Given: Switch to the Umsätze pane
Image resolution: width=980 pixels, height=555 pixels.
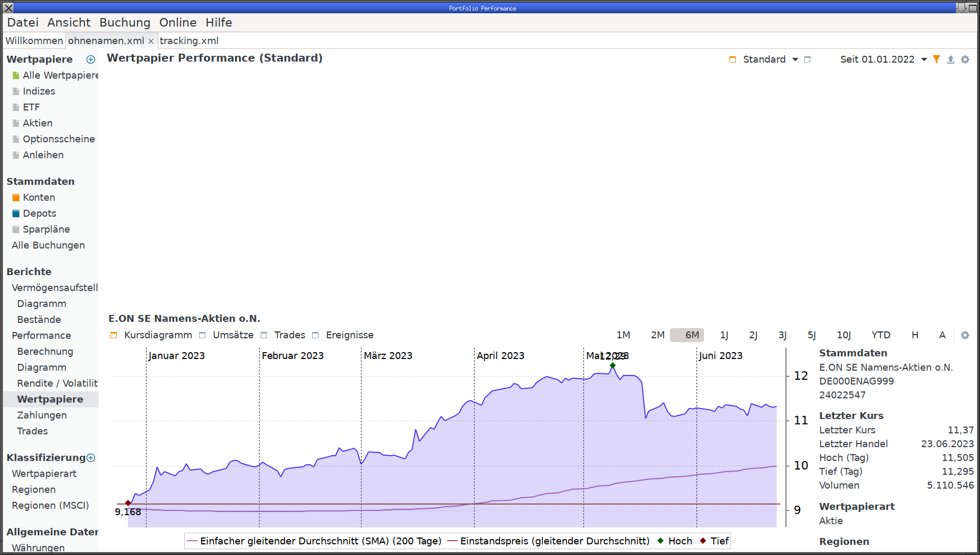Looking at the screenshot, I should coord(233,335).
